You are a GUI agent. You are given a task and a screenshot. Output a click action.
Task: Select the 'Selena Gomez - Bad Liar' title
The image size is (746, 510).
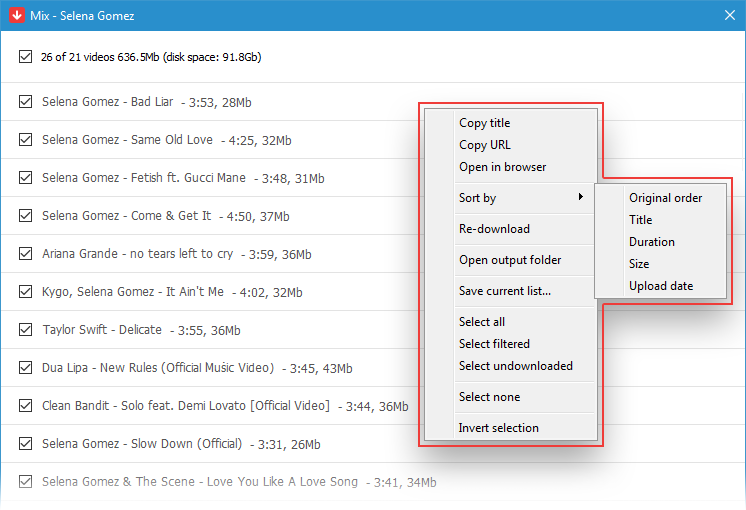(108, 102)
